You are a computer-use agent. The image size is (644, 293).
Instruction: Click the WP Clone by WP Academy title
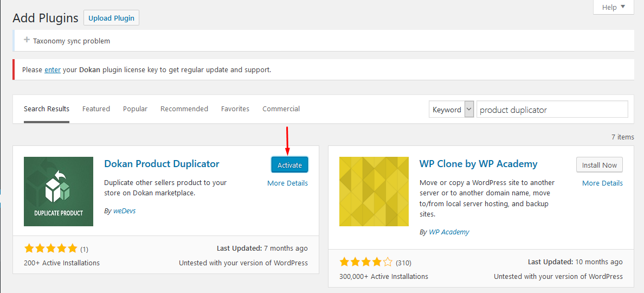(479, 163)
